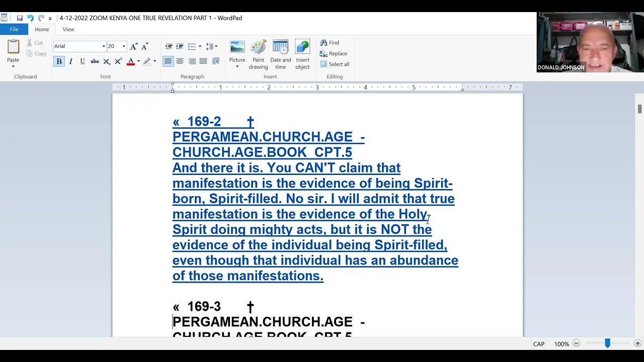Apply the text highlight color
644x362 pixels.
tap(147, 61)
